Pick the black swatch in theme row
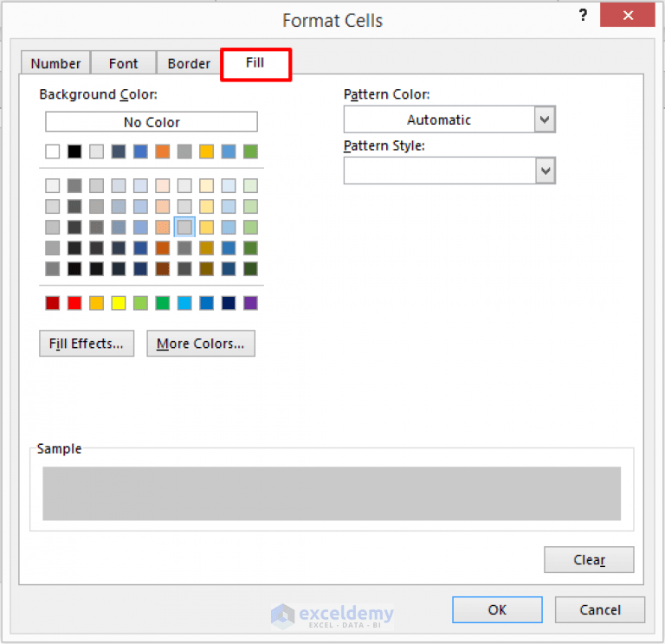Screen dimensions: 665x644 coord(74,151)
